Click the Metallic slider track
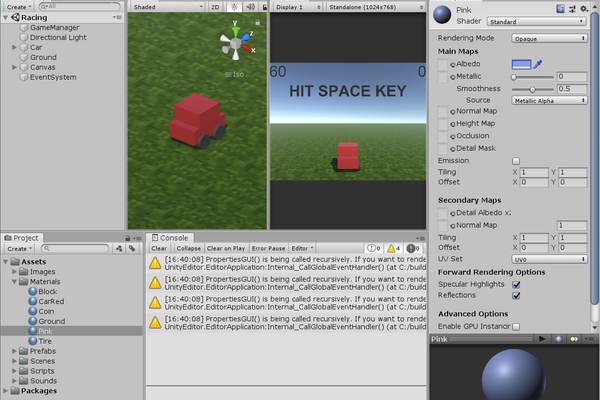Viewport: 600px width, 400px height. [533, 77]
